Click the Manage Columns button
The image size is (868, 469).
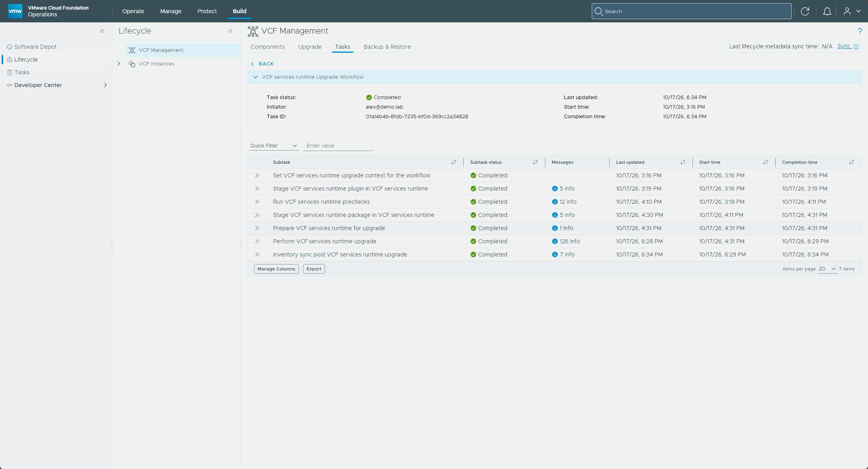coord(276,269)
